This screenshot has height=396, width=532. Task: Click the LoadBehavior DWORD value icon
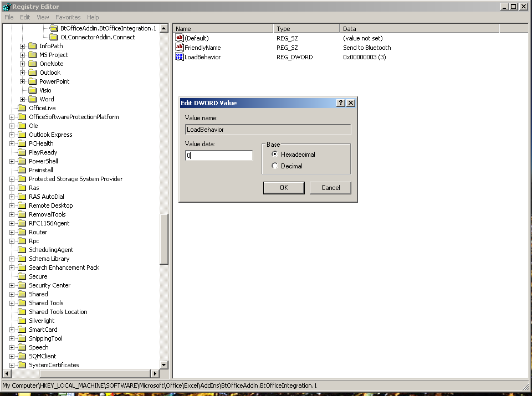[x=179, y=56]
